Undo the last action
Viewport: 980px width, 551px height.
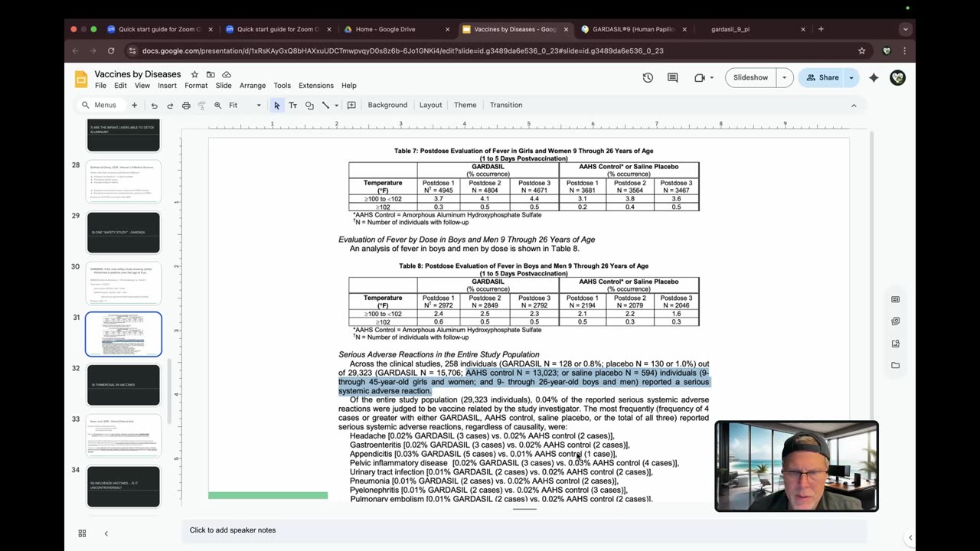(154, 105)
